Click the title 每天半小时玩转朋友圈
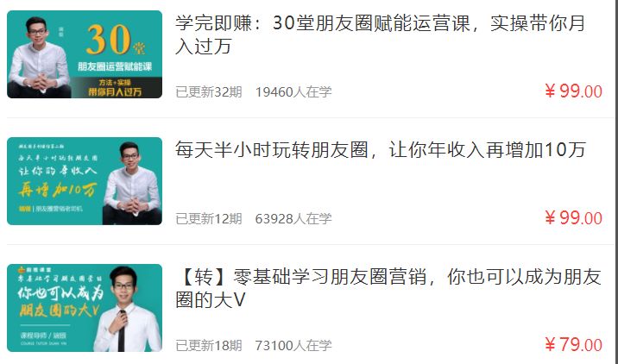This screenshot has height=364, width=618. [x=272, y=150]
